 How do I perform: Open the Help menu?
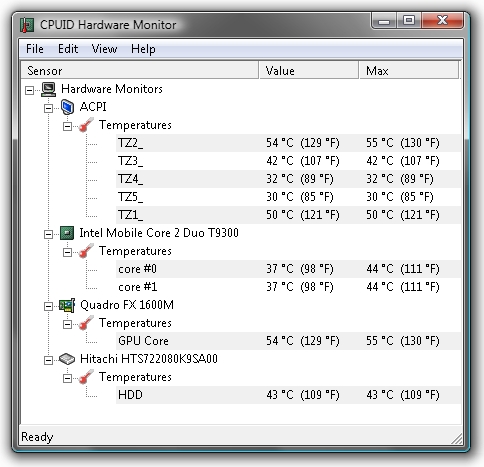point(143,49)
